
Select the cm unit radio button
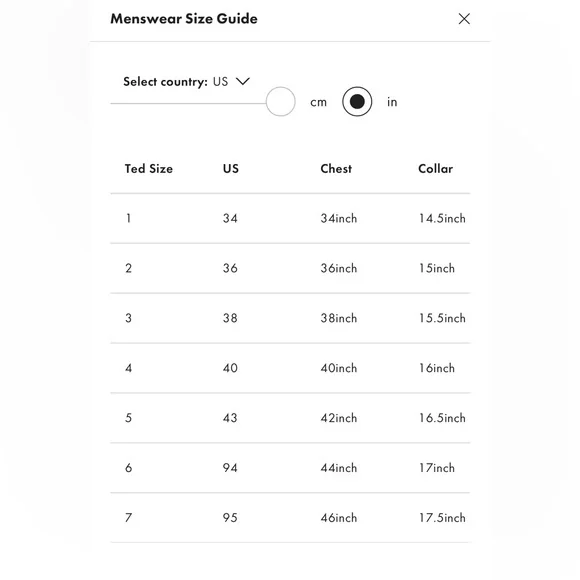pos(280,101)
